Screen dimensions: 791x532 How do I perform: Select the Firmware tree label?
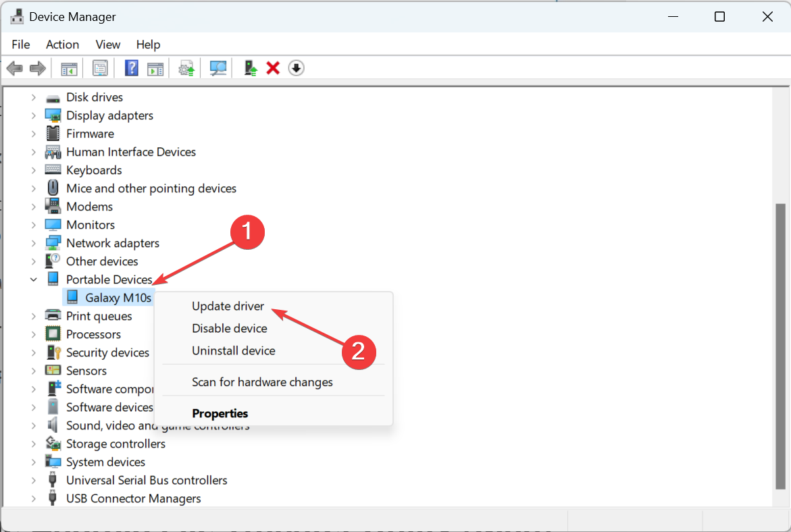[x=91, y=134]
